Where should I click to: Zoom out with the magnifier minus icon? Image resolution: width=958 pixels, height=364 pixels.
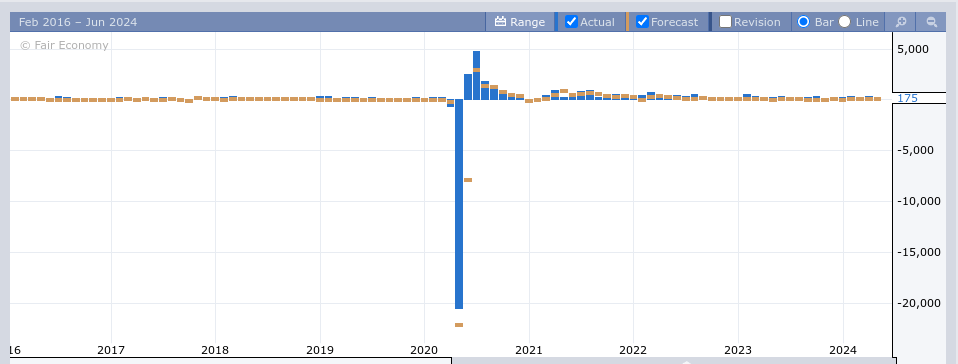[932, 22]
